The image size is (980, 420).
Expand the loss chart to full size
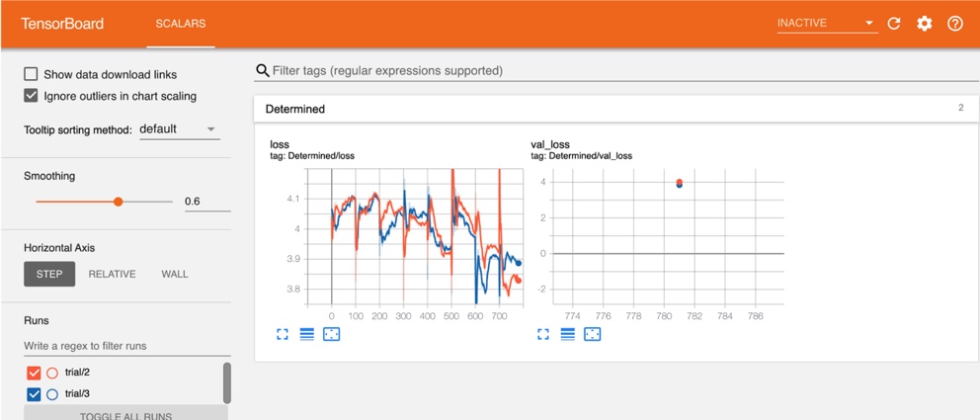(283, 334)
